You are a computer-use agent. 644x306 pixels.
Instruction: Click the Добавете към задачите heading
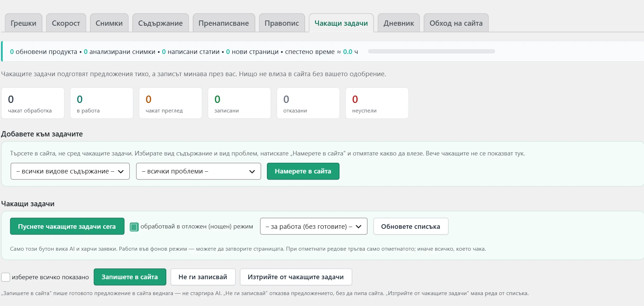pos(42,134)
